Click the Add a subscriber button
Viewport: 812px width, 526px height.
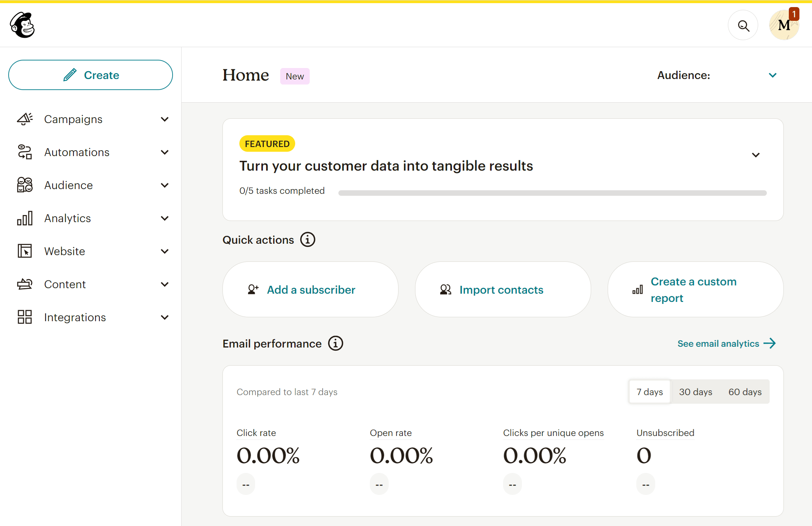311,289
